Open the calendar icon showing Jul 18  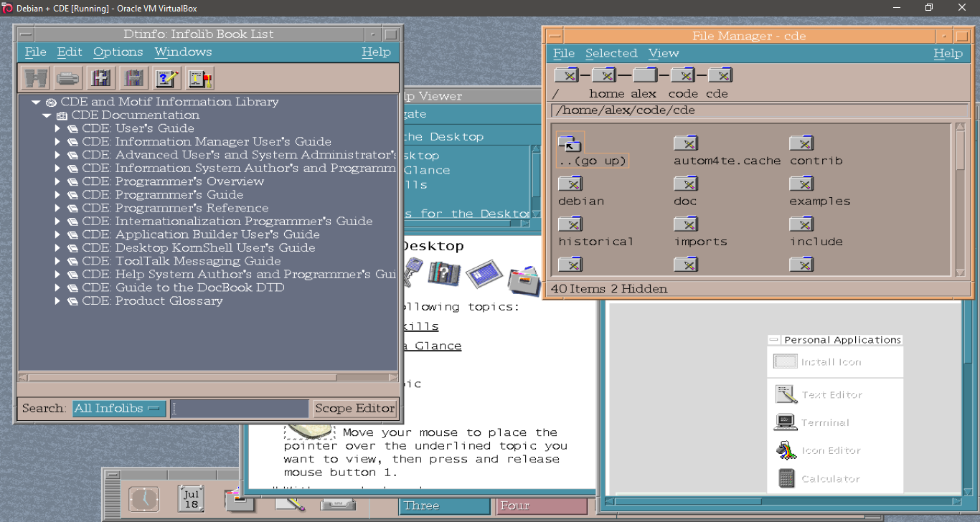(x=191, y=498)
